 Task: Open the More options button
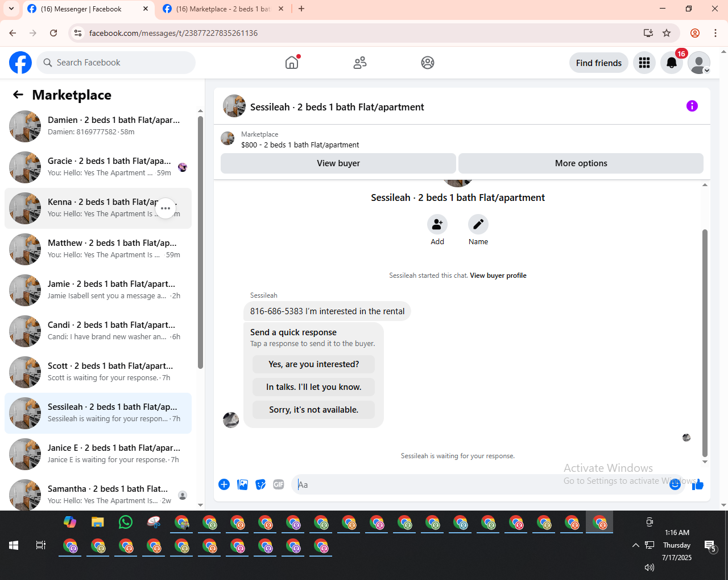(x=581, y=163)
